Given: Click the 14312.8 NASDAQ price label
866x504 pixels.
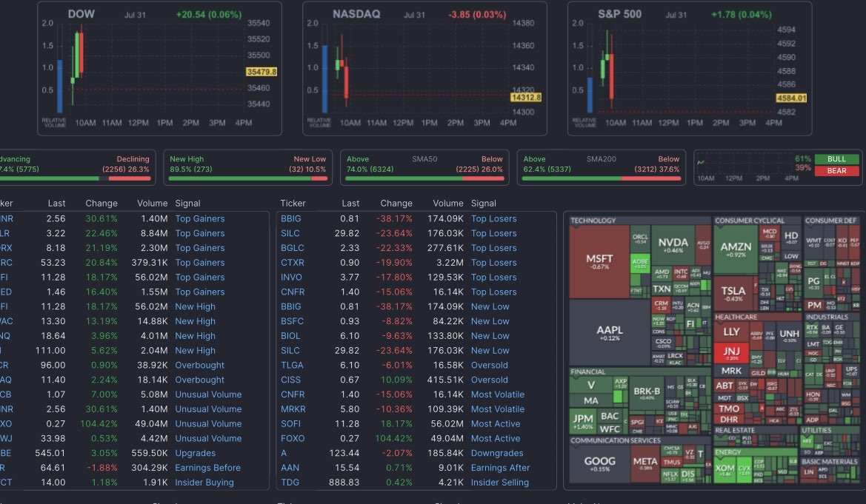Looking at the screenshot, I should pos(526,97).
